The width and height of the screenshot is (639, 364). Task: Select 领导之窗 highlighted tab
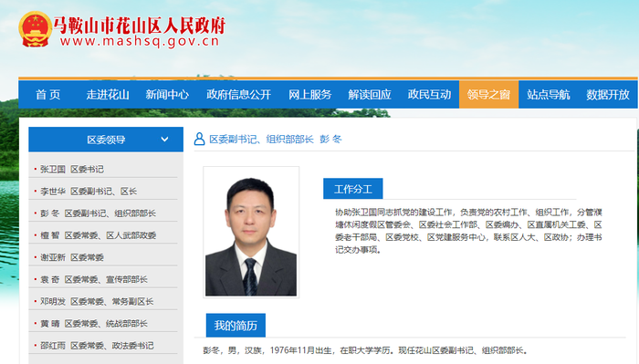click(x=488, y=95)
